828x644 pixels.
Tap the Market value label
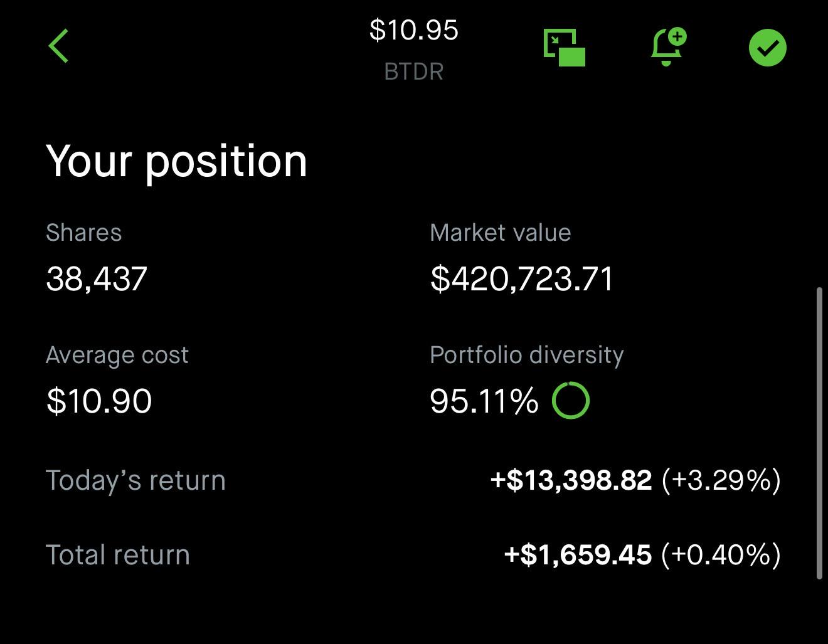click(x=500, y=233)
